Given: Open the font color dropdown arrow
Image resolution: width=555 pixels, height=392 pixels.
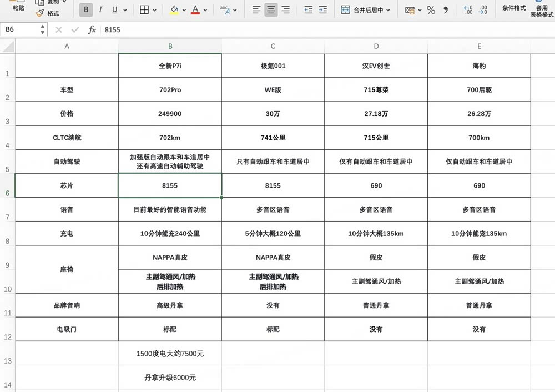Looking at the screenshot, I should 205,9.
